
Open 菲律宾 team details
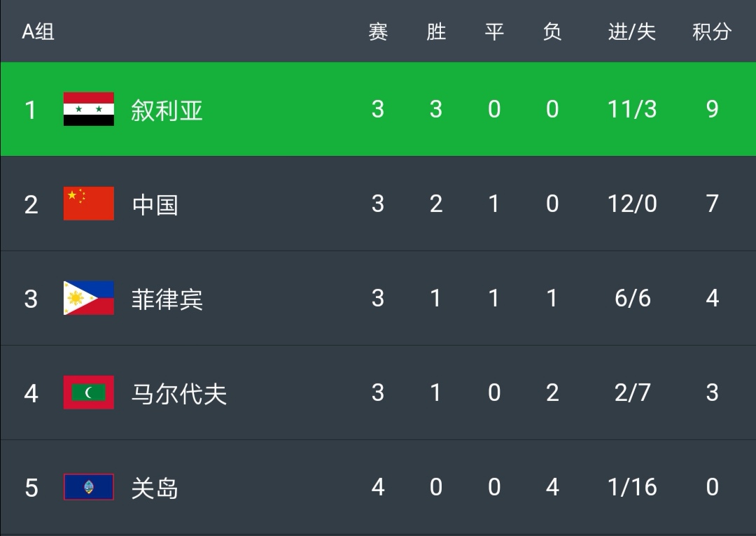[x=168, y=299]
